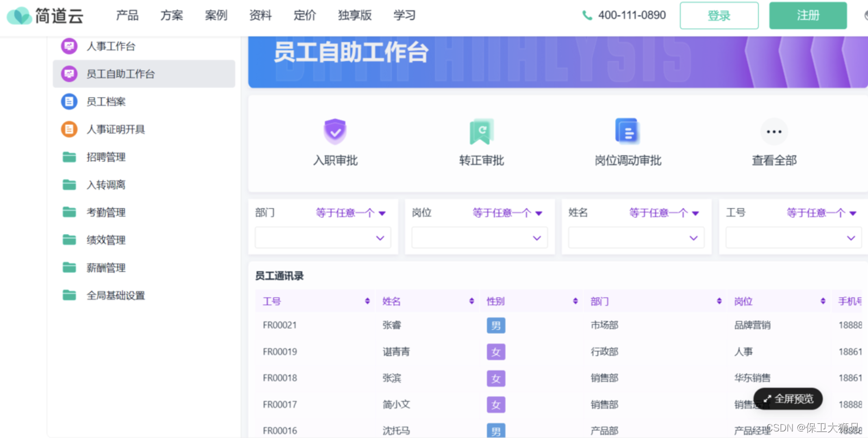The width and height of the screenshot is (868, 438).
Task: Click the 400-111-0890 phone number
Action: (x=632, y=15)
